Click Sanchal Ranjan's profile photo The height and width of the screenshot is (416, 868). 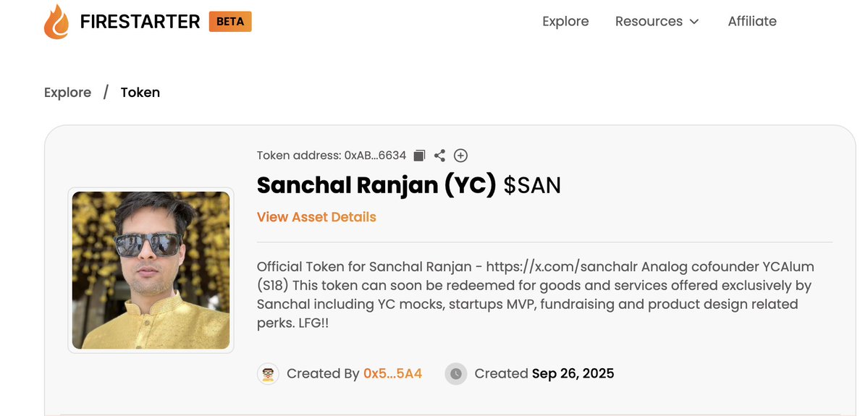click(x=151, y=270)
